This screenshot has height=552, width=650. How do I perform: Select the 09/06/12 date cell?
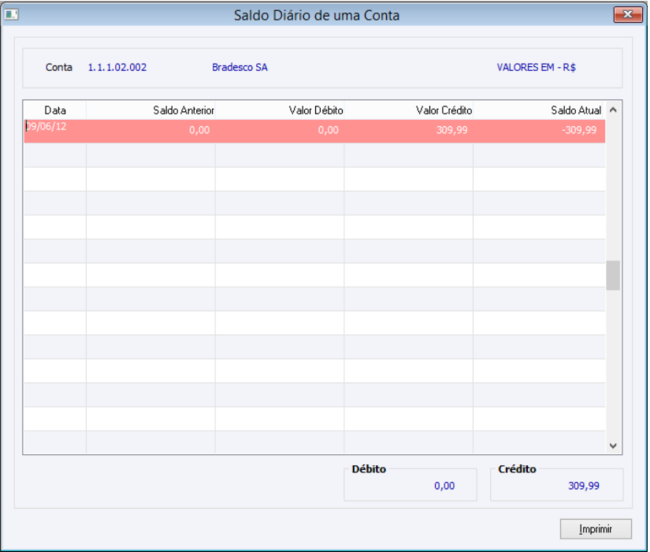[55, 131]
